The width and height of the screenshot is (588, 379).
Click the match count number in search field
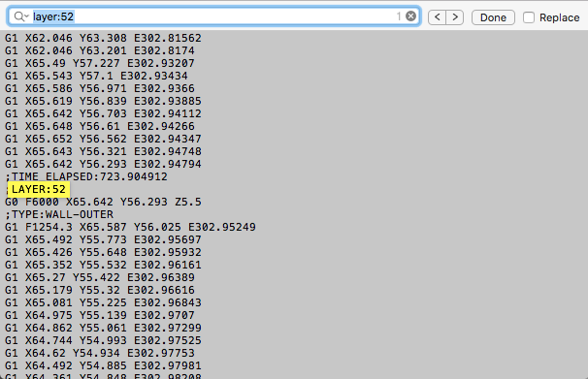coord(399,16)
